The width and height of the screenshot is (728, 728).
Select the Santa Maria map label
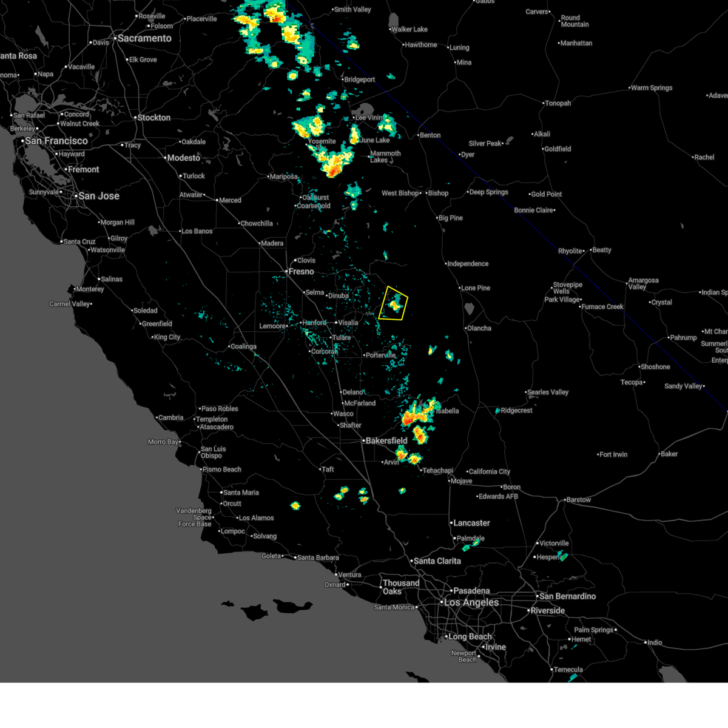[x=241, y=493]
